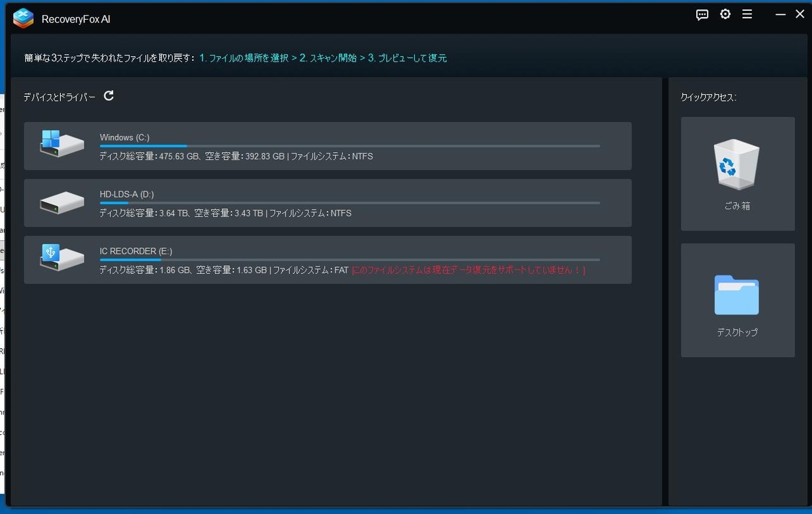Click the デスクトップ label in quick access
812x514 pixels.
pyautogui.click(x=738, y=333)
